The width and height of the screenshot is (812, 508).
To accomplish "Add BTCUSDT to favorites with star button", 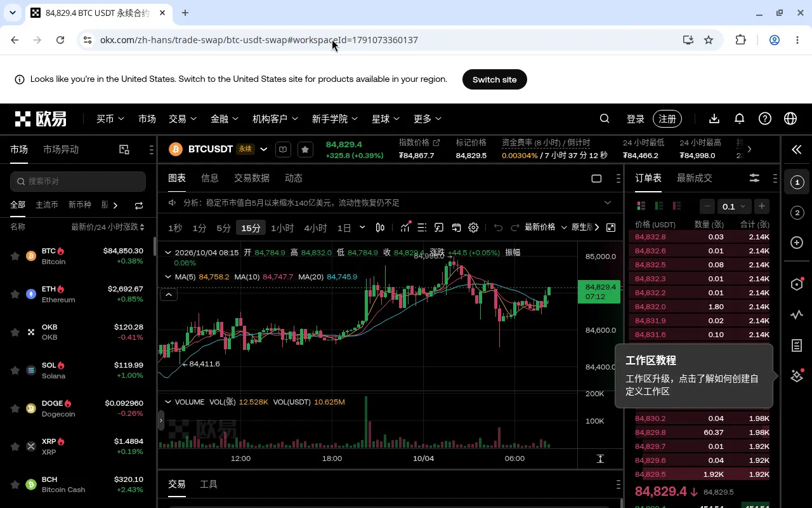I will point(305,149).
